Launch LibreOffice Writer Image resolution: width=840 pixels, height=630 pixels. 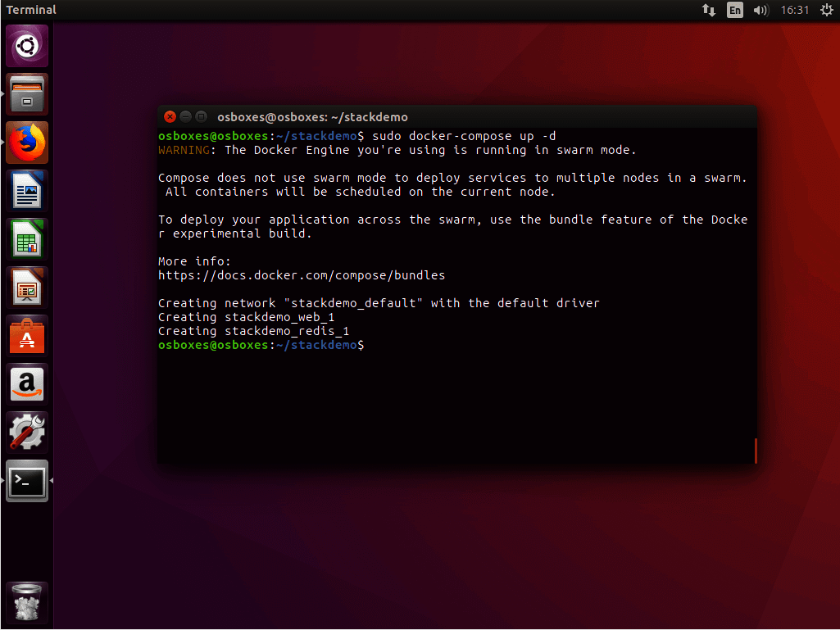(x=27, y=190)
